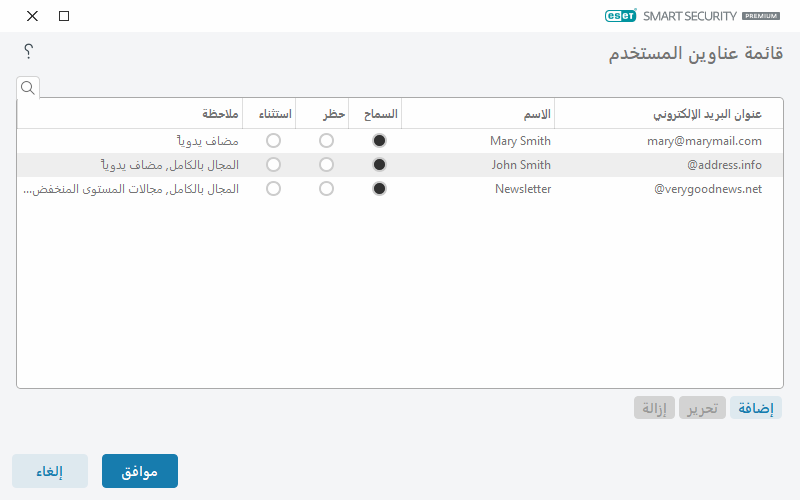Set Newsletter entry to Block
This screenshot has height=500, width=800.
[x=326, y=189]
